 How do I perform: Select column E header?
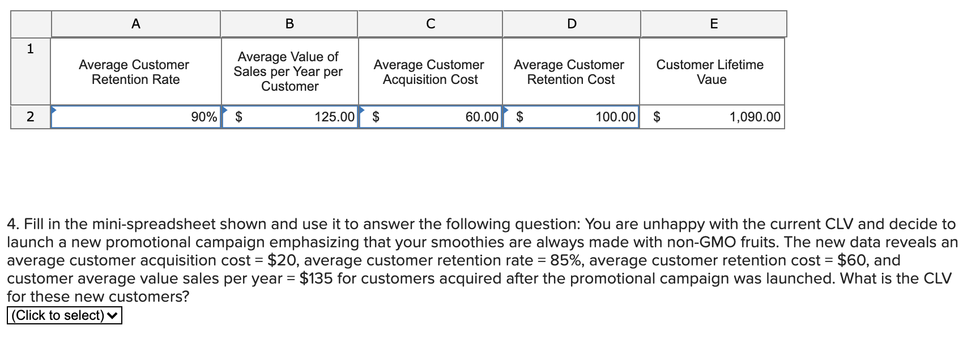click(713, 23)
